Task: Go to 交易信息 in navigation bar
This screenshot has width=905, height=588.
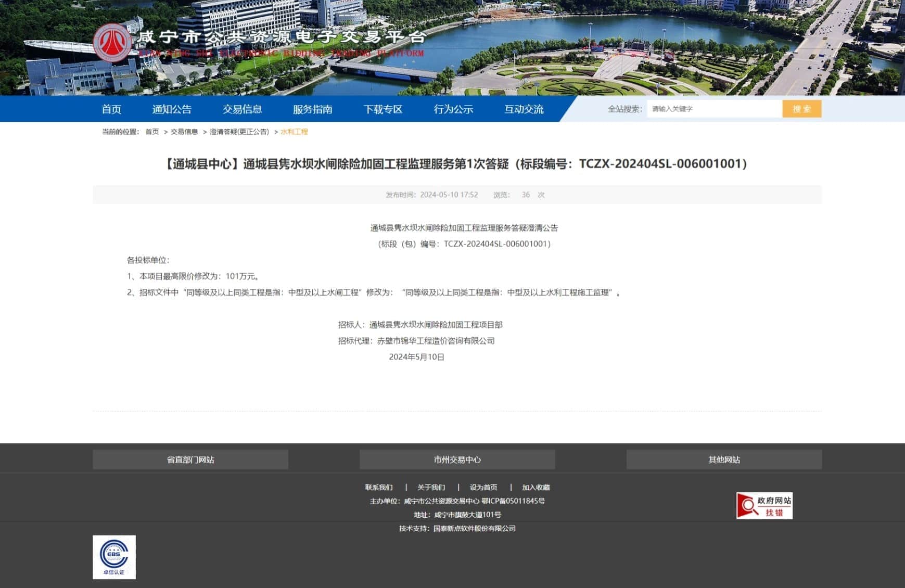Action: [x=242, y=109]
